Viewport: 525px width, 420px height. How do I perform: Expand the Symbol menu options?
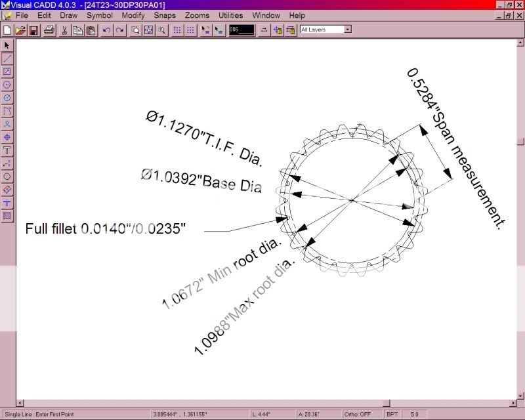99,15
